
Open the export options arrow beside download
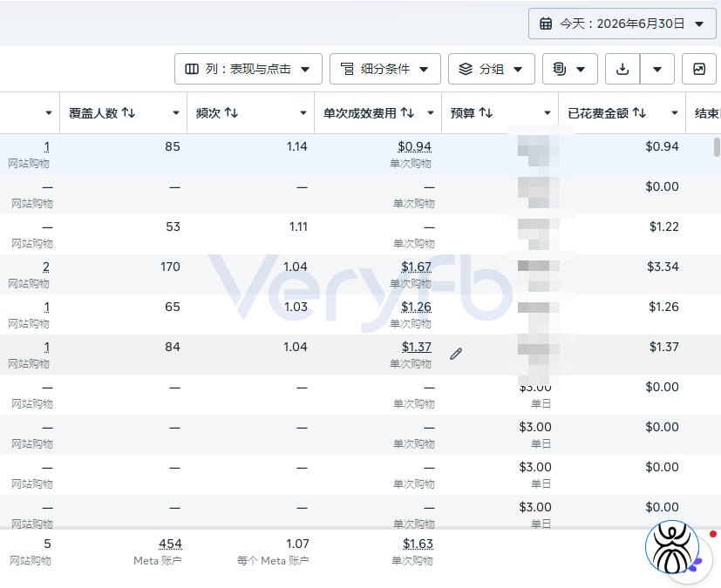tap(657, 69)
